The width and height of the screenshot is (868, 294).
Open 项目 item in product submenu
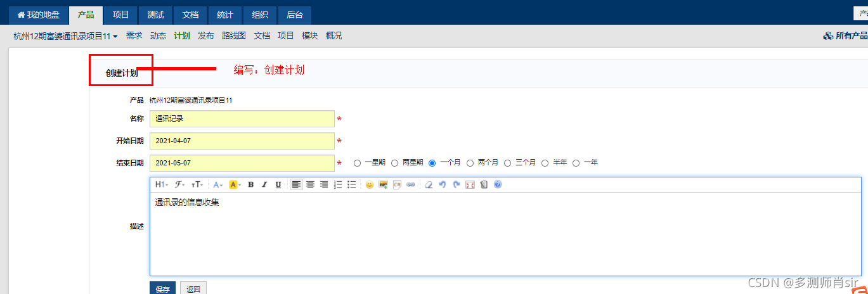tap(286, 36)
